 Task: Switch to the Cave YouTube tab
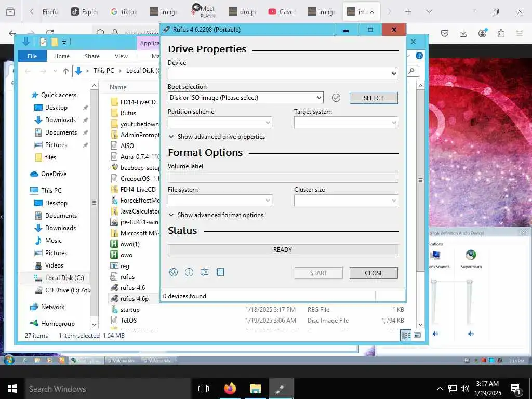click(x=282, y=12)
